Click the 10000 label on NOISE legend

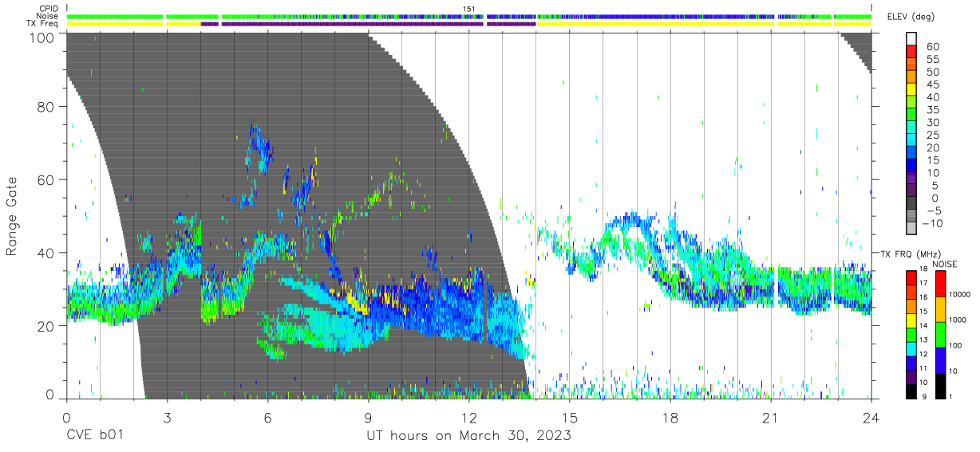[958, 294]
